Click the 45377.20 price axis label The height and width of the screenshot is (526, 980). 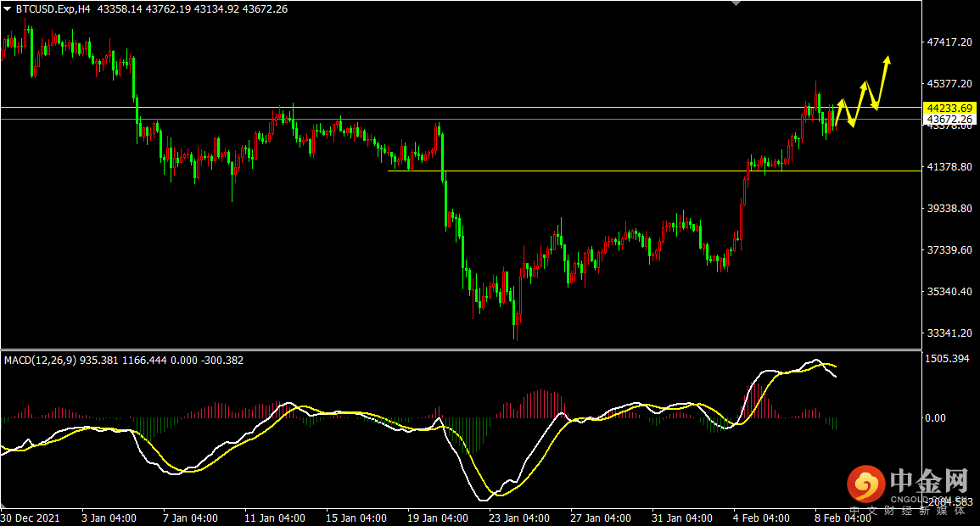(x=949, y=84)
